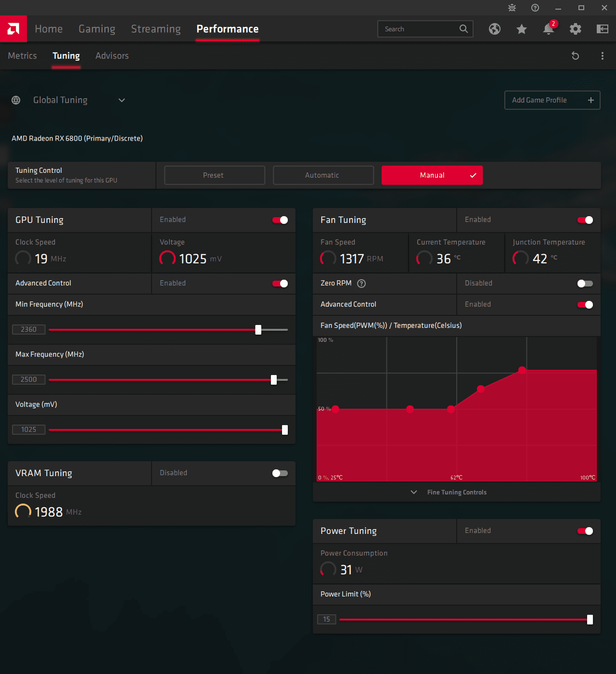Select the fourth fan curve point
616x674 pixels.
481,389
